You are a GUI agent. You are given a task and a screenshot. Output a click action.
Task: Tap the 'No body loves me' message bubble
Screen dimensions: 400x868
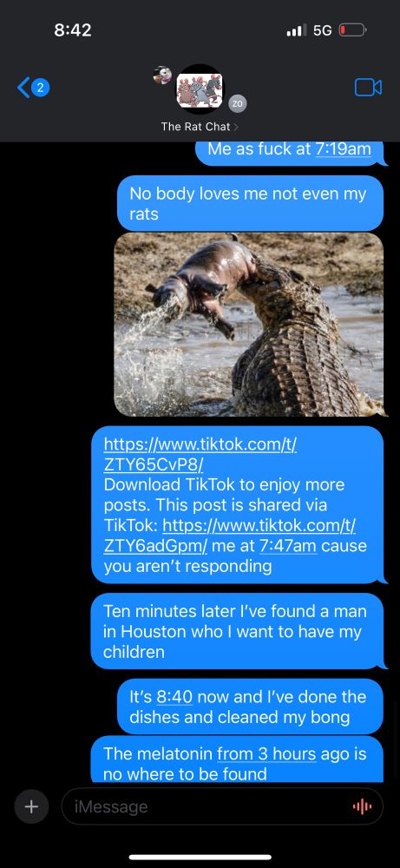coord(250,204)
